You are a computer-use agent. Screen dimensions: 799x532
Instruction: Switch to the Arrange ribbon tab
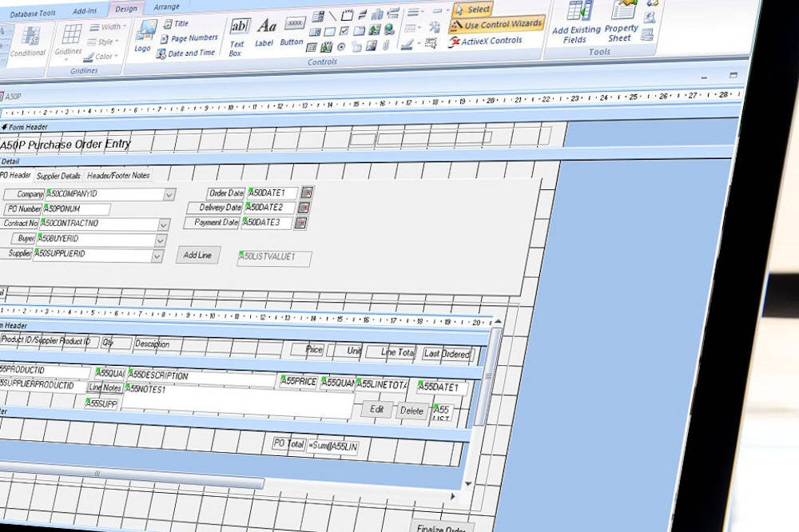click(x=166, y=7)
